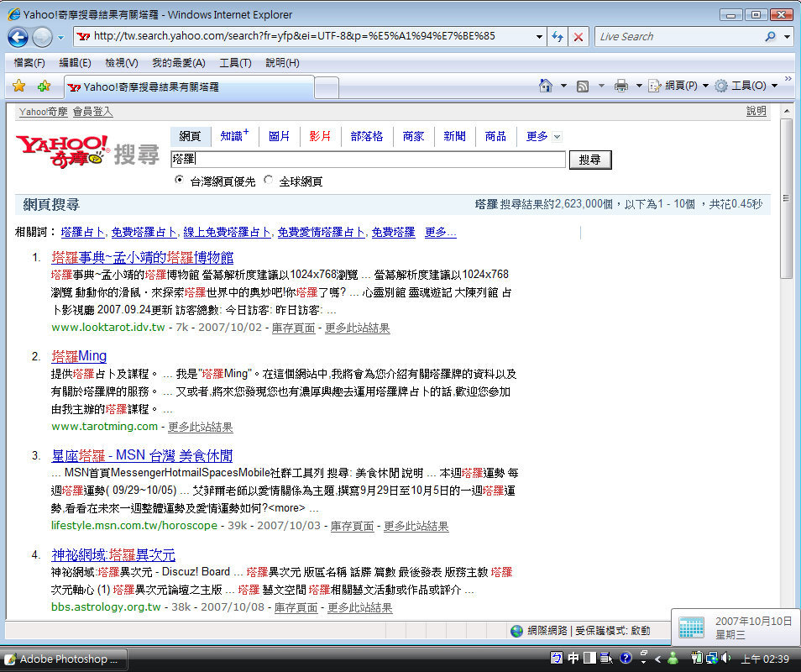The image size is (801, 672).
Task: Switch to the 商品 search tab
Action: pyautogui.click(x=495, y=136)
